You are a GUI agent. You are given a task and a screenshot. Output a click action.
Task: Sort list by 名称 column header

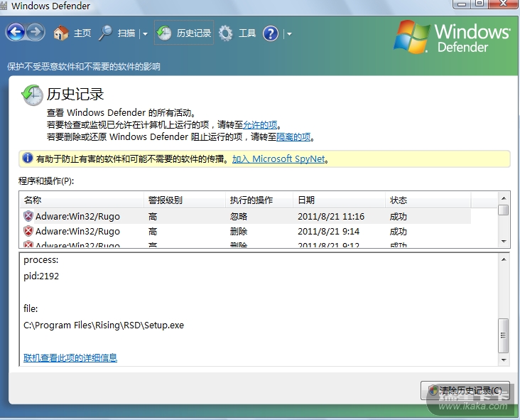(x=82, y=200)
